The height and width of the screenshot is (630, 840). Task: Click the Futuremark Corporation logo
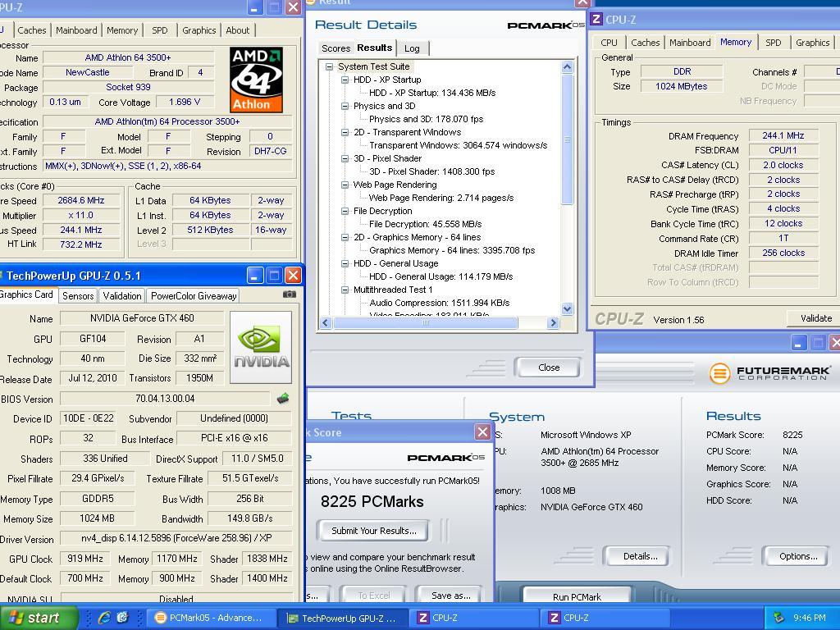coord(769,373)
